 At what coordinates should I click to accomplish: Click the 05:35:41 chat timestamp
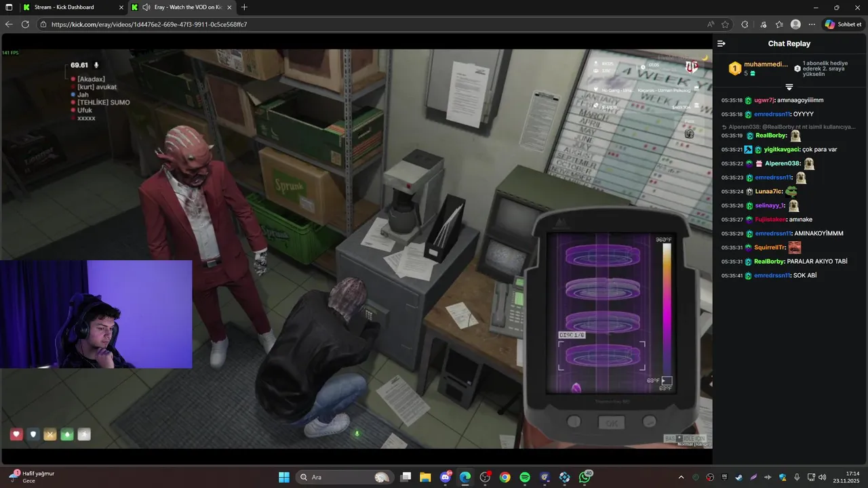(732, 276)
